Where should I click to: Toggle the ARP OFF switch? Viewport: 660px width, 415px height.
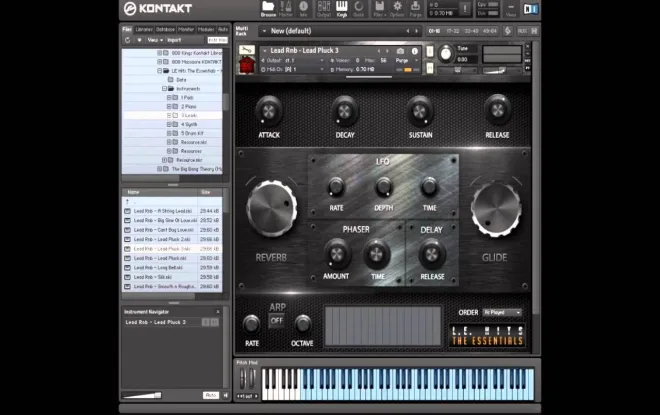pyautogui.click(x=277, y=321)
